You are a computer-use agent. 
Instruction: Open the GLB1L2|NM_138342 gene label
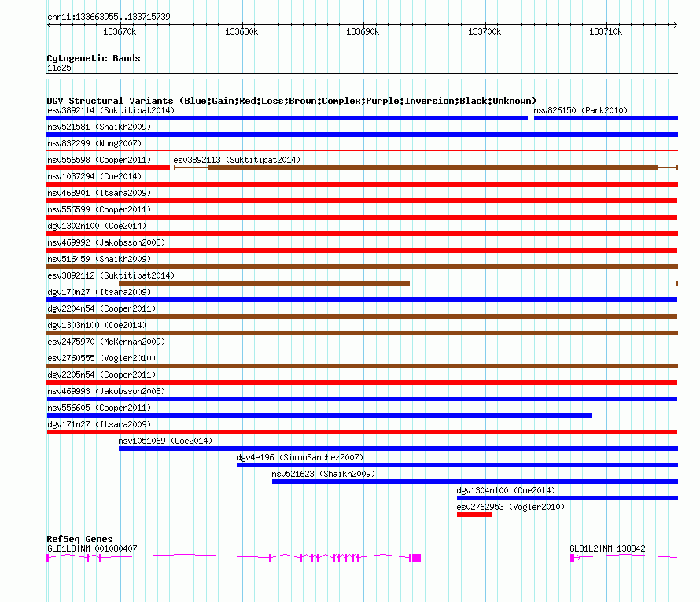click(x=608, y=548)
